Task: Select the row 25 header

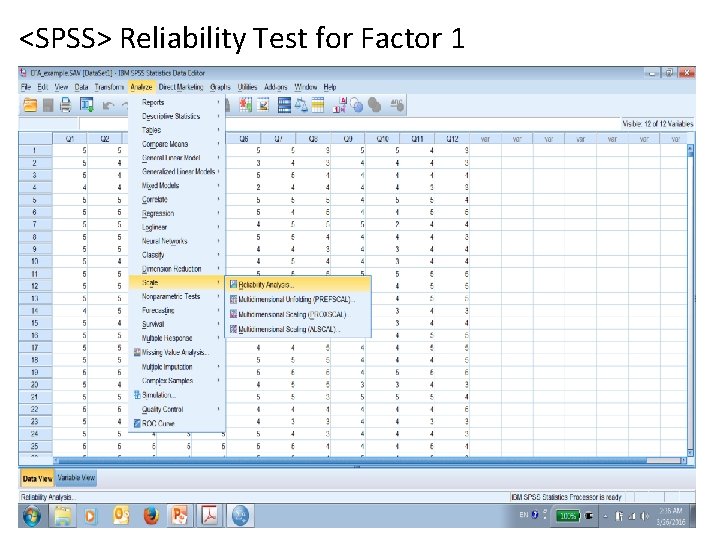Action: [35, 446]
